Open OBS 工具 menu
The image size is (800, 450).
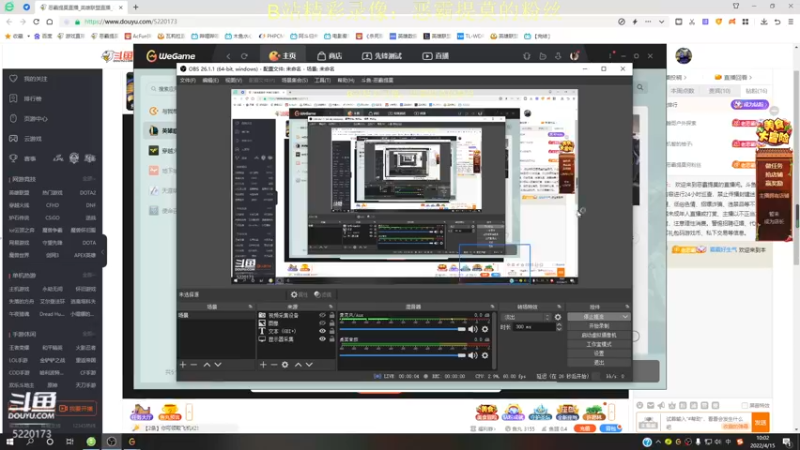pos(322,81)
